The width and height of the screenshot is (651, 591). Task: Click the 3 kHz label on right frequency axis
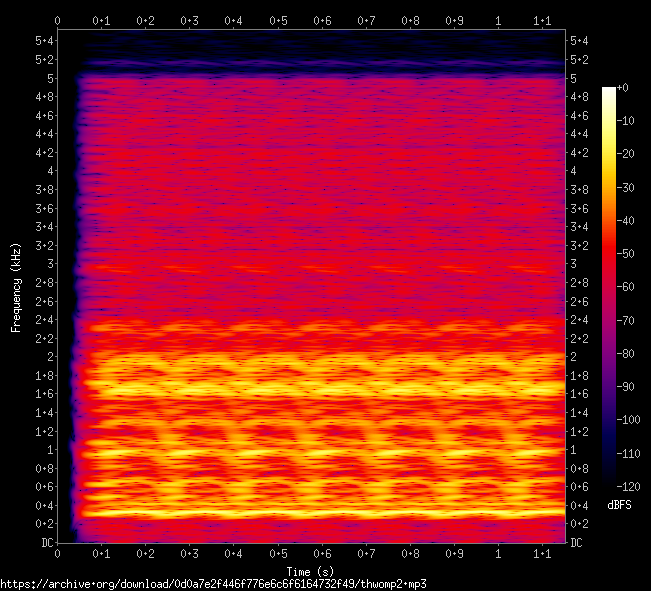[573, 264]
